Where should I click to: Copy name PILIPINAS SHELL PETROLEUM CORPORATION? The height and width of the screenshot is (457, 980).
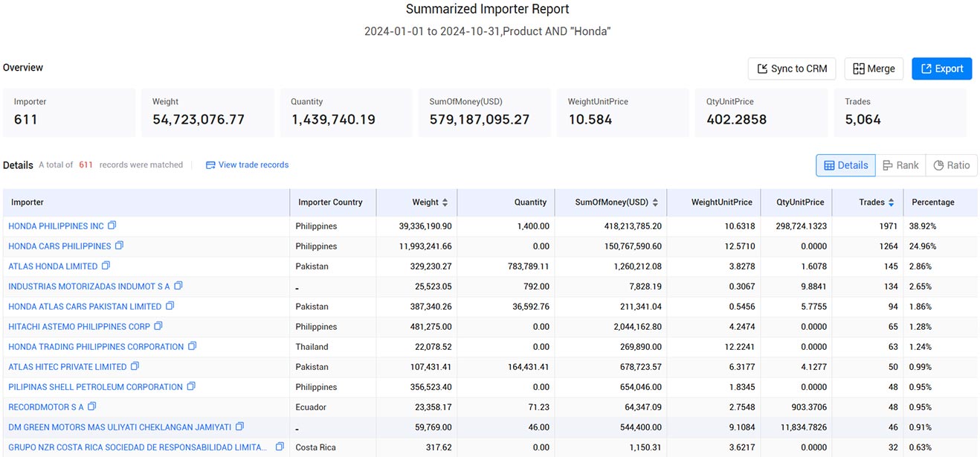pyautogui.click(x=191, y=386)
